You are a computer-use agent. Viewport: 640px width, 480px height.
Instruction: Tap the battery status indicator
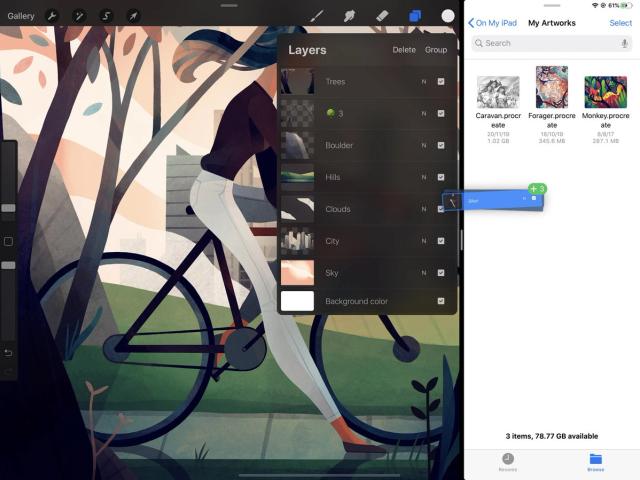pos(626,5)
